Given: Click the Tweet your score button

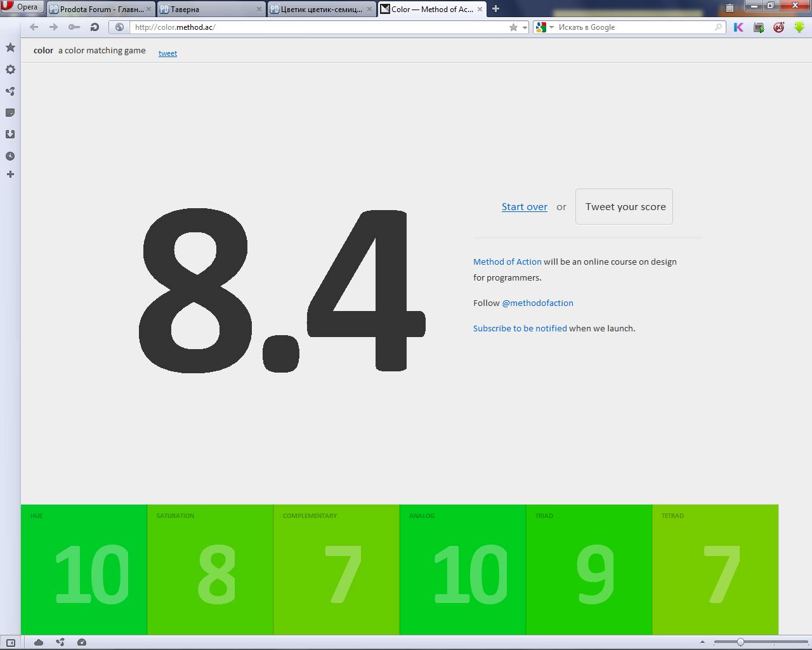Looking at the screenshot, I should 624,206.
